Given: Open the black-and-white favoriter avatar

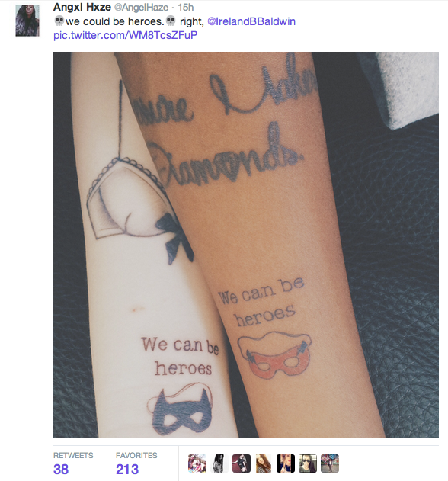Looking at the screenshot, I should (219, 463).
